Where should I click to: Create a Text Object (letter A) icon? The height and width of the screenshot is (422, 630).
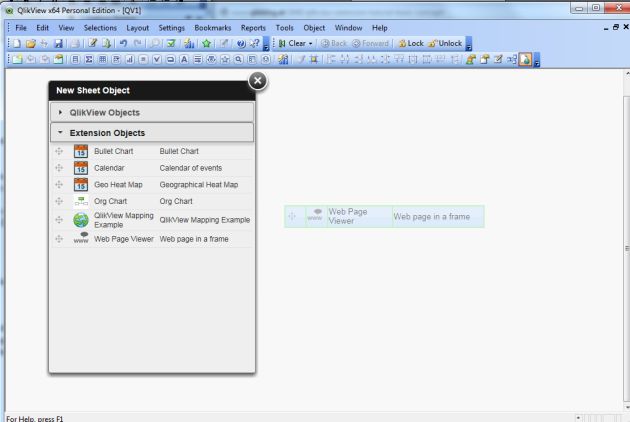coord(184,59)
